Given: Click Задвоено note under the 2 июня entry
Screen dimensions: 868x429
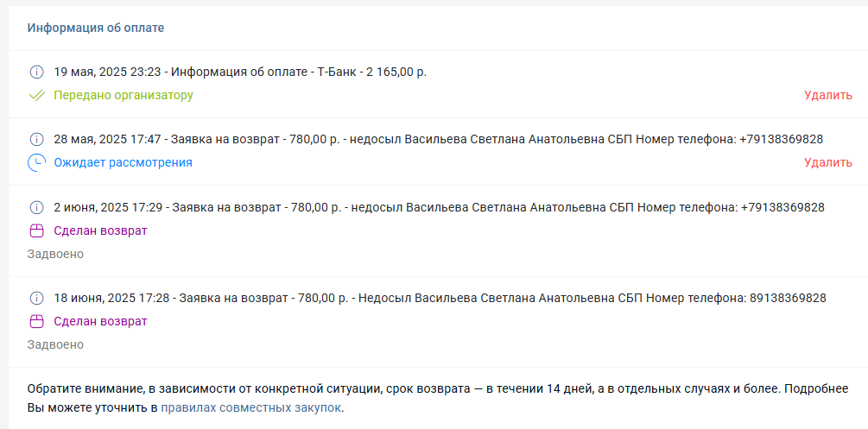Looking at the screenshot, I should coord(55,254).
